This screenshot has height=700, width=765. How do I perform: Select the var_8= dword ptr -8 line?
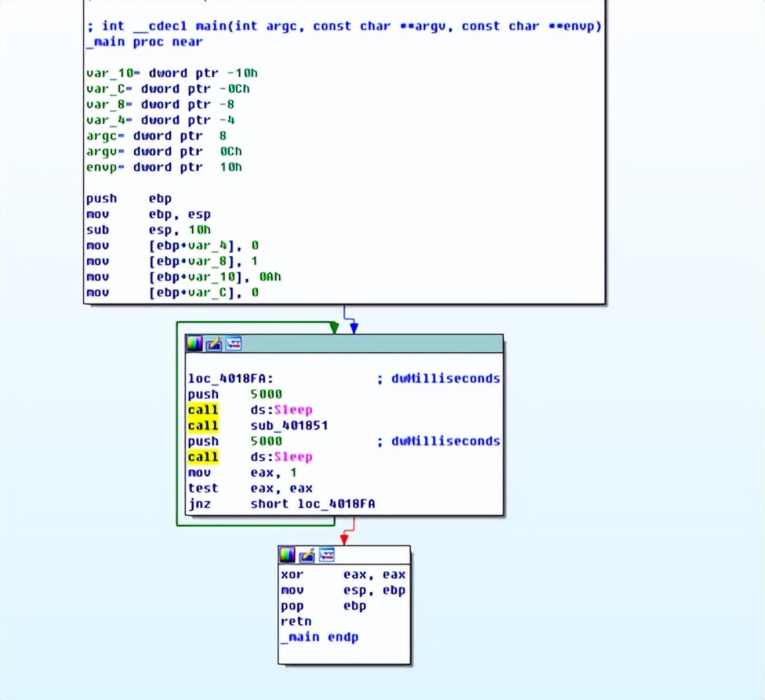coord(160,104)
